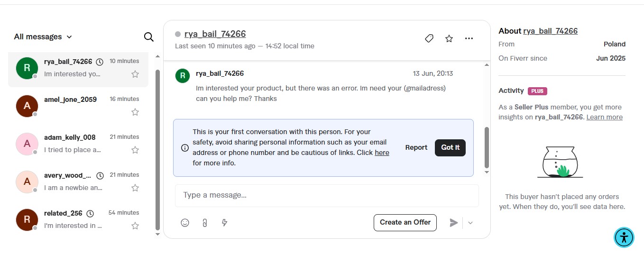The width and height of the screenshot is (644, 254).
Task: Focus the Type a message field
Action: [x=326, y=195]
